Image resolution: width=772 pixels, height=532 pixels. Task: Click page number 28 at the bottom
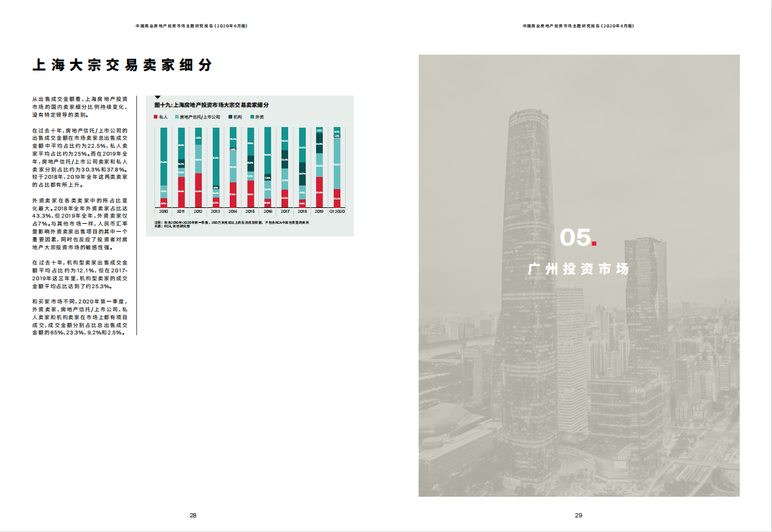click(x=193, y=515)
